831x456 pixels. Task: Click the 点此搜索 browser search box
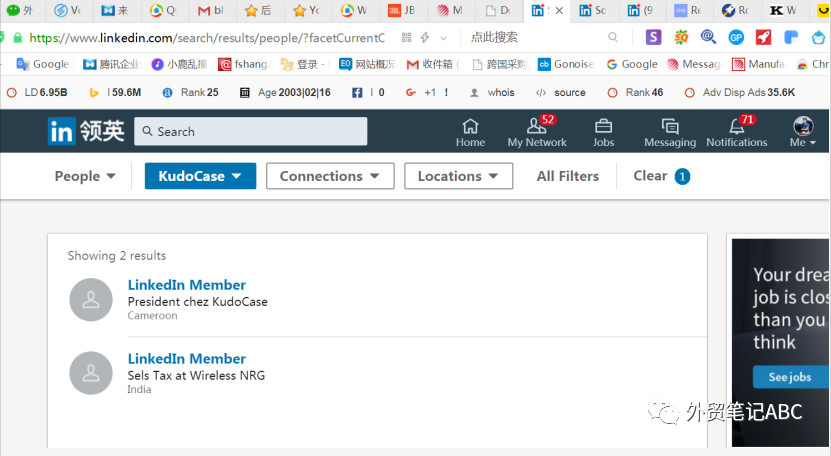[x=494, y=37]
